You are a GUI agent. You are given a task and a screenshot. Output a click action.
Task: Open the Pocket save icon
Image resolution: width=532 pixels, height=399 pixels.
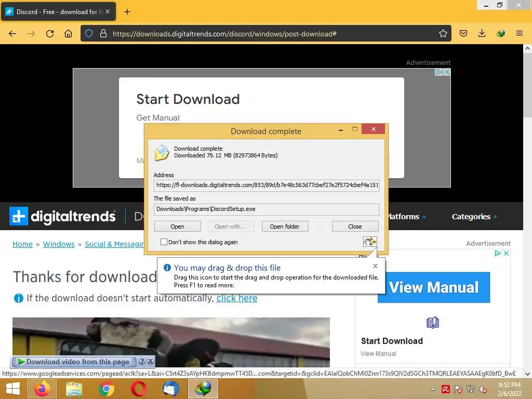point(463,34)
